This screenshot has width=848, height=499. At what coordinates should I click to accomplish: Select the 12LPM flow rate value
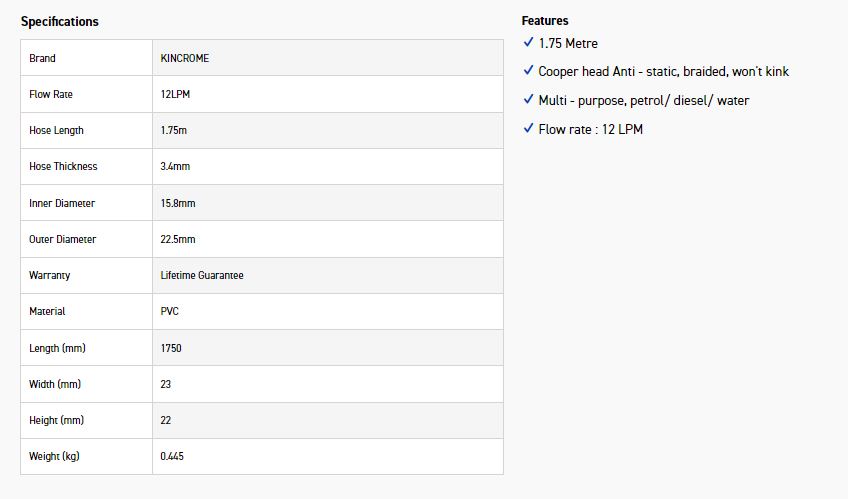tap(176, 94)
